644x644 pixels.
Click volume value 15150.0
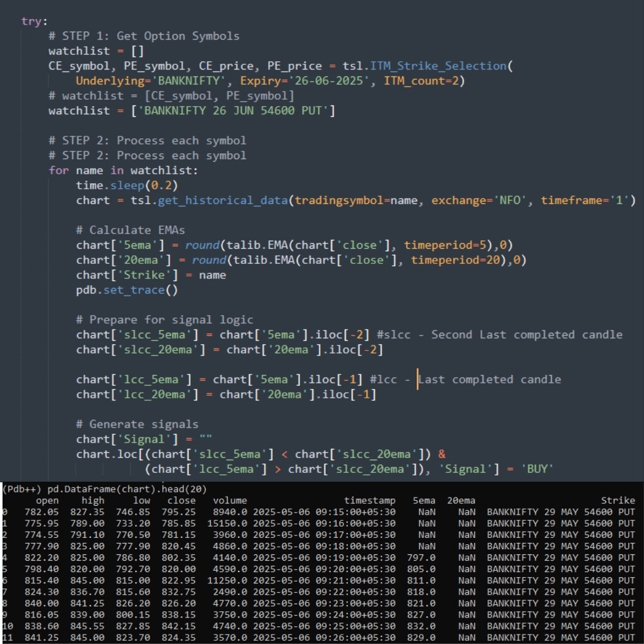pos(227,523)
